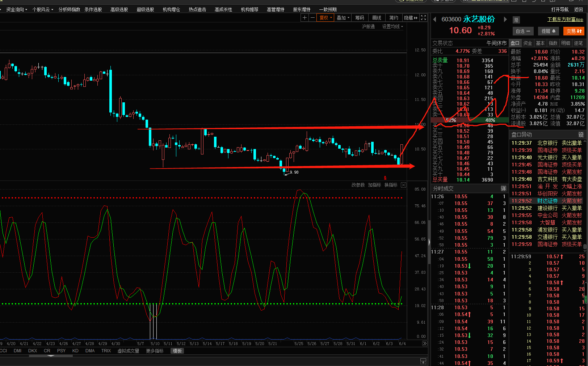The width and height of the screenshot is (588, 366).
Task: Click the zoom-in plus icon above the chart
Action: pos(304,18)
